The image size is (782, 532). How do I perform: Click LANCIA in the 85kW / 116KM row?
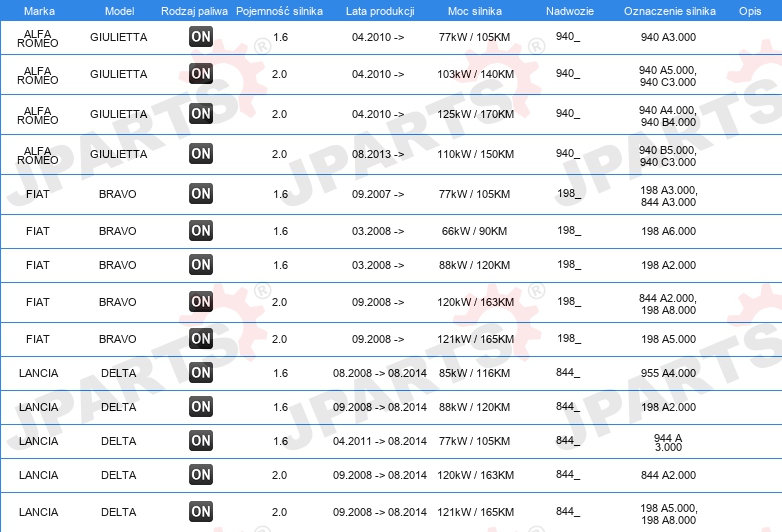point(38,373)
